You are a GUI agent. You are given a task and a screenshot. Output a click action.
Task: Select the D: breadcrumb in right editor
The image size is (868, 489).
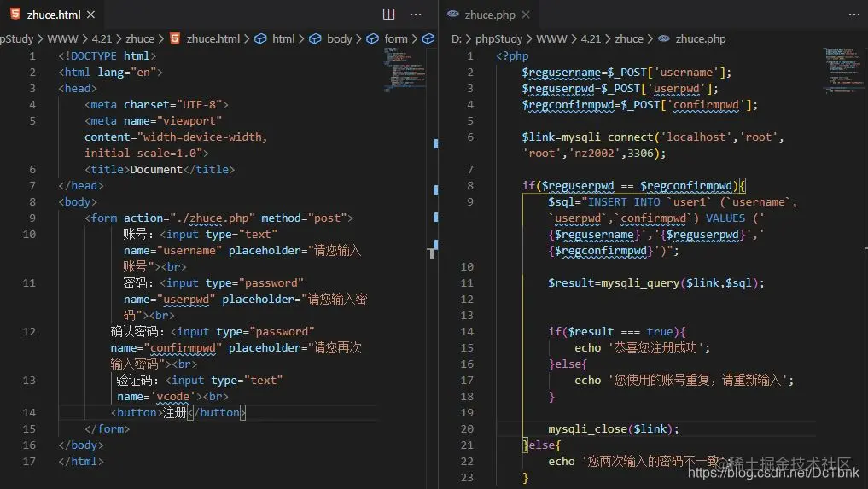pyautogui.click(x=456, y=38)
